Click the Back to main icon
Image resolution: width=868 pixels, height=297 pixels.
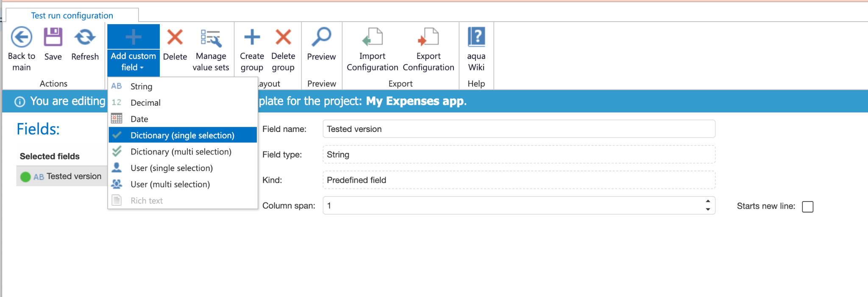tap(21, 38)
